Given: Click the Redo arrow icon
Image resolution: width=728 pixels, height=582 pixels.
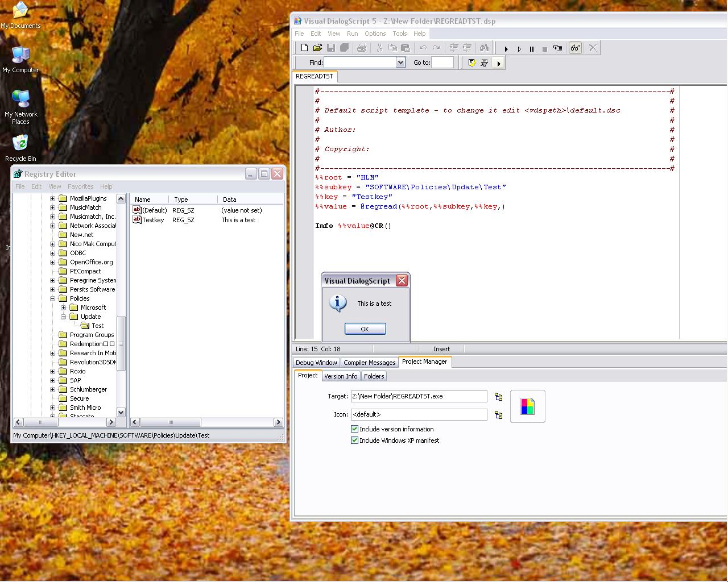Looking at the screenshot, I should (436, 48).
